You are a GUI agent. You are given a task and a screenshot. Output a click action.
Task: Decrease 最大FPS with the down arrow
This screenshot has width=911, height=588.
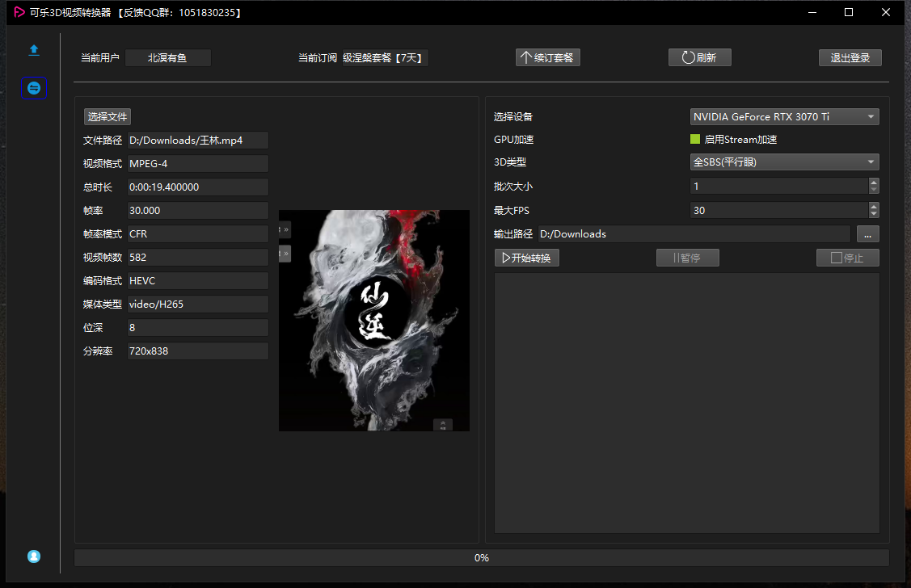pyautogui.click(x=874, y=214)
